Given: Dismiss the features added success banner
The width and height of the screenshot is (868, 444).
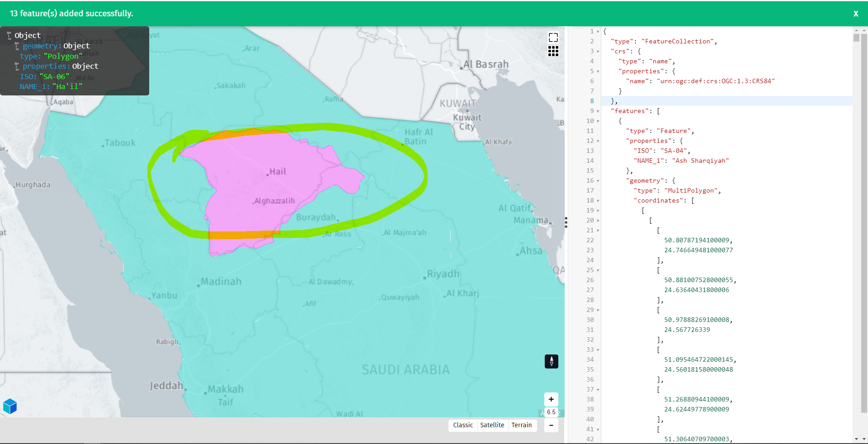Looking at the screenshot, I should tap(855, 14).
